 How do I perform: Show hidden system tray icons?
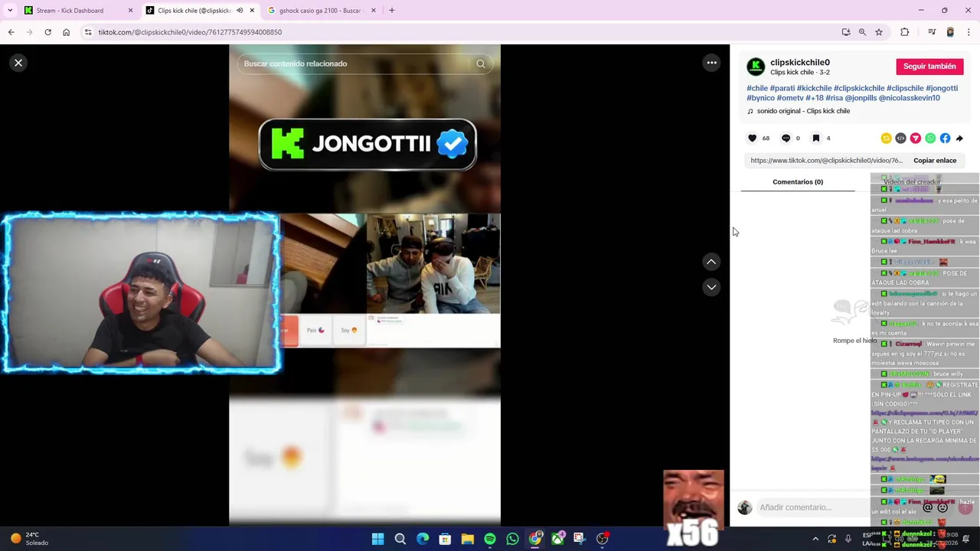pos(815,539)
